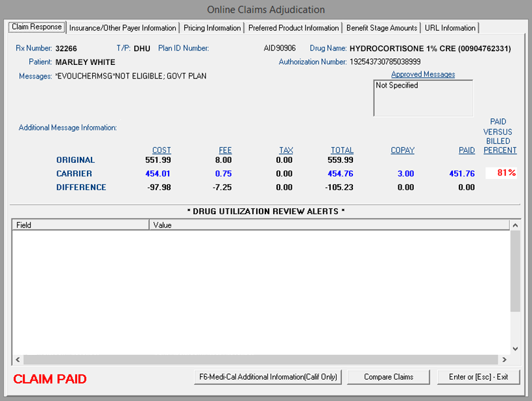Open the Insurance/Other Payer Information tab

123,28
